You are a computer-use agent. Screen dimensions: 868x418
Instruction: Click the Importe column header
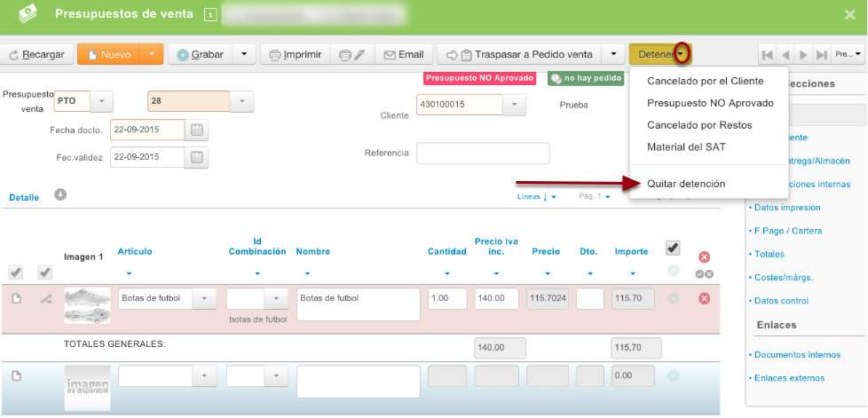632,251
